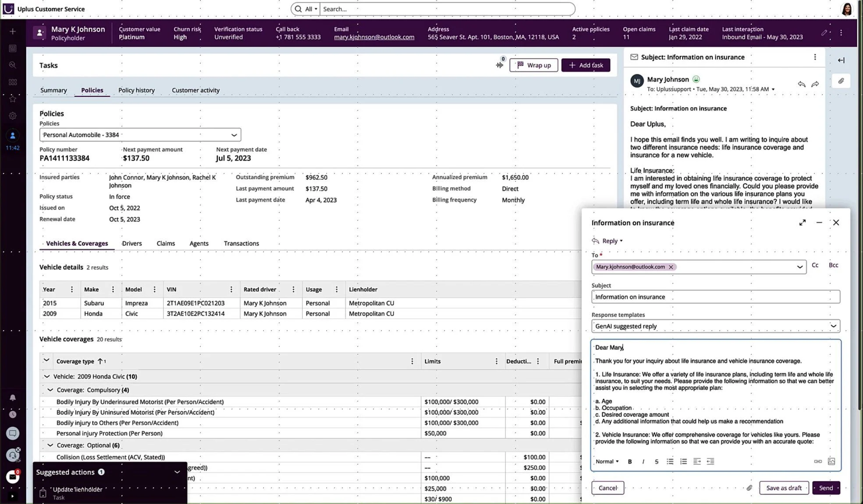Insert a bulleted list in reply

click(x=670, y=462)
